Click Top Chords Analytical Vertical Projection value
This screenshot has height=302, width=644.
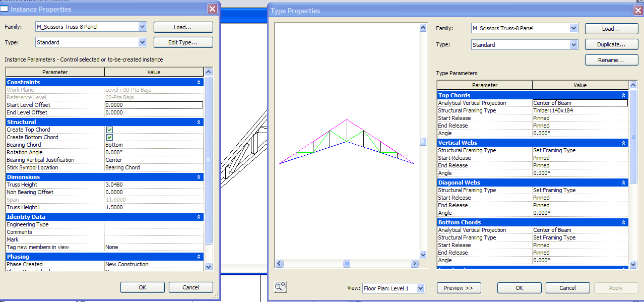(x=580, y=103)
